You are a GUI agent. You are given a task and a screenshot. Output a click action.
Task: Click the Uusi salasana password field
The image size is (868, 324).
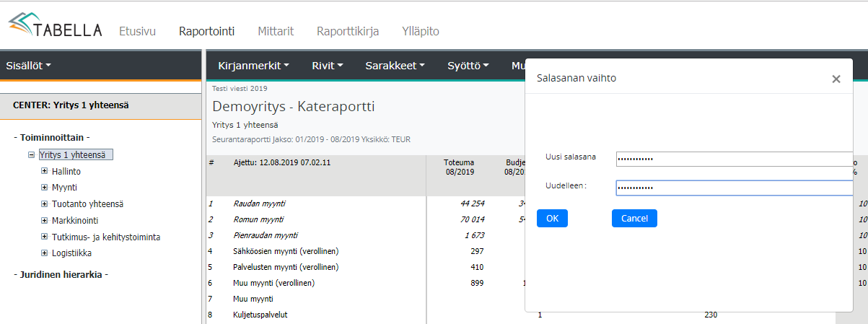(734, 159)
